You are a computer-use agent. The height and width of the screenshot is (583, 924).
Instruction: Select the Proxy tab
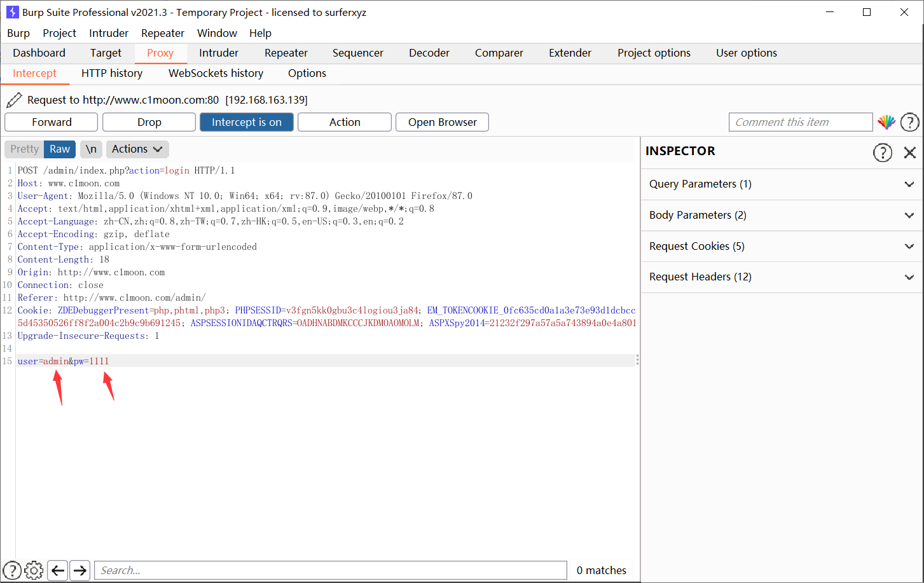tap(160, 53)
